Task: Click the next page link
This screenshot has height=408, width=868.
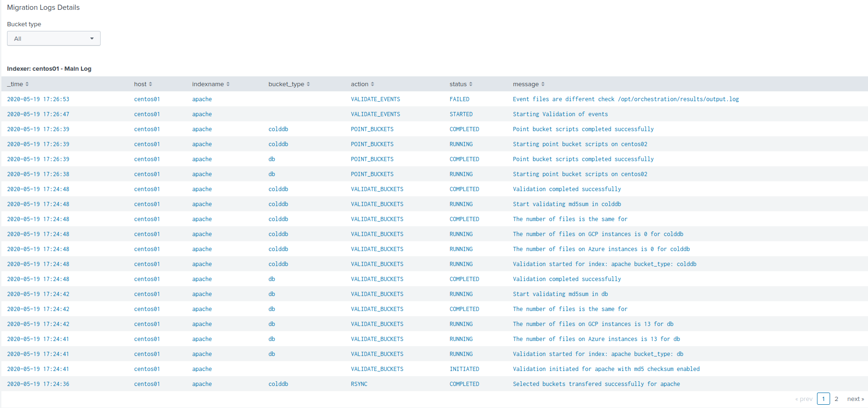Action: tap(855, 399)
